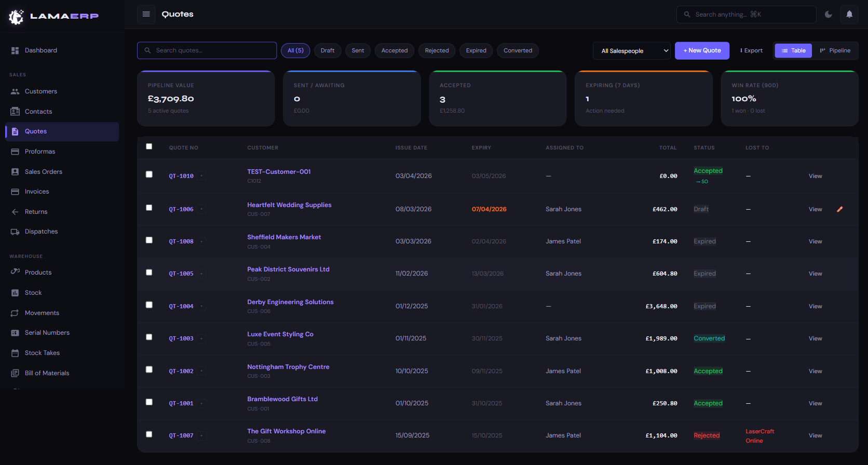Tick the select-all checkbox in table header
Image resolution: width=868 pixels, height=465 pixels.
click(149, 147)
